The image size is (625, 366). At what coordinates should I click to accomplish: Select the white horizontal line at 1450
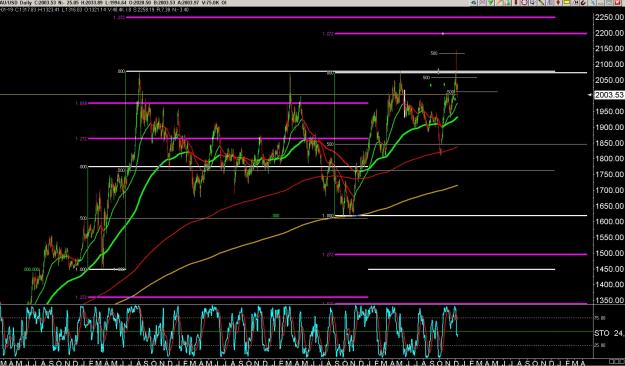coord(461,270)
